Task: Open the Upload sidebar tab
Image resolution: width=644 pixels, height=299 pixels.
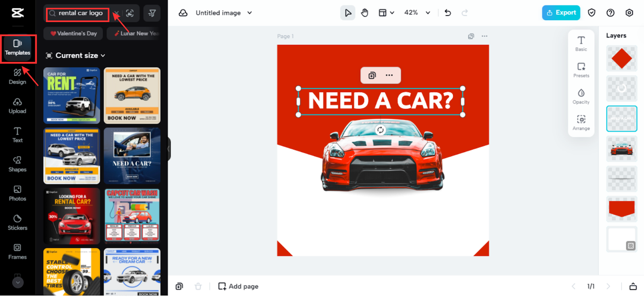Action: click(x=18, y=106)
